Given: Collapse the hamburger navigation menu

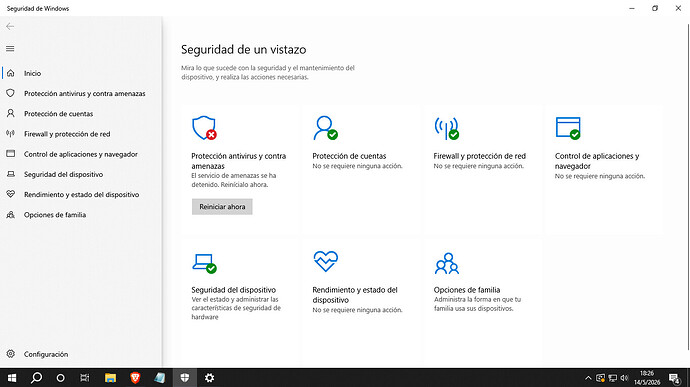Looking at the screenshot, I should [x=10, y=48].
